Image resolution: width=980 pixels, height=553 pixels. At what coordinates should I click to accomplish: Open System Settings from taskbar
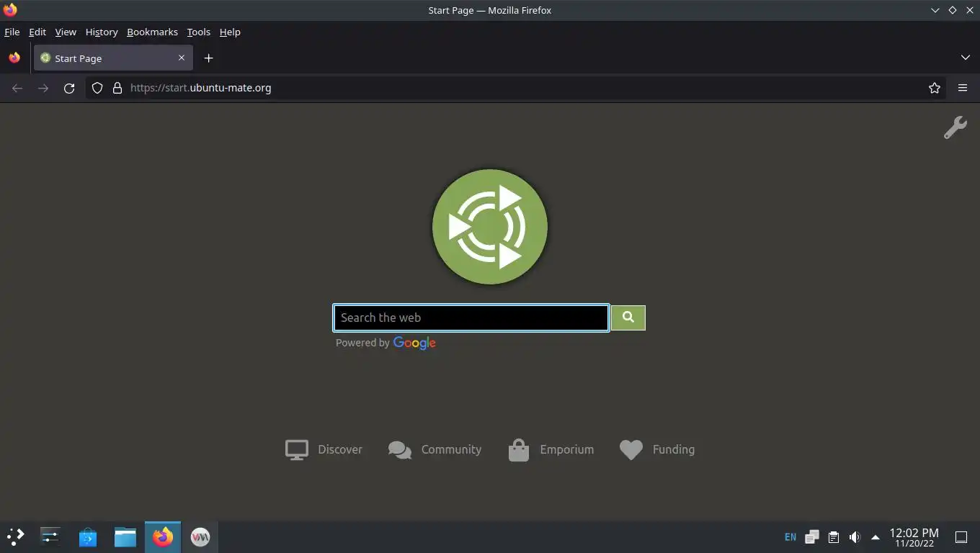point(50,536)
